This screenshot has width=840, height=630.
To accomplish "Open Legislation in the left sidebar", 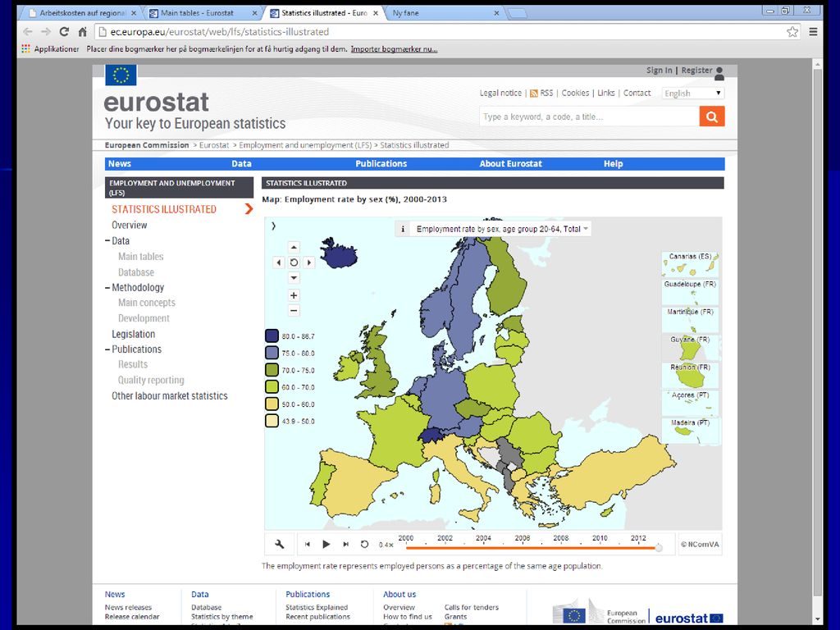I will point(134,335).
